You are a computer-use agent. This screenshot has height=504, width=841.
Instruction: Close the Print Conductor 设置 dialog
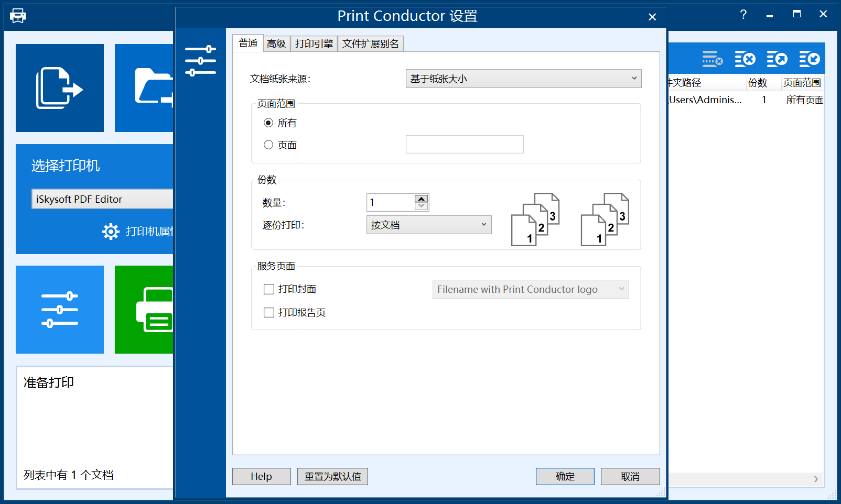coord(652,17)
